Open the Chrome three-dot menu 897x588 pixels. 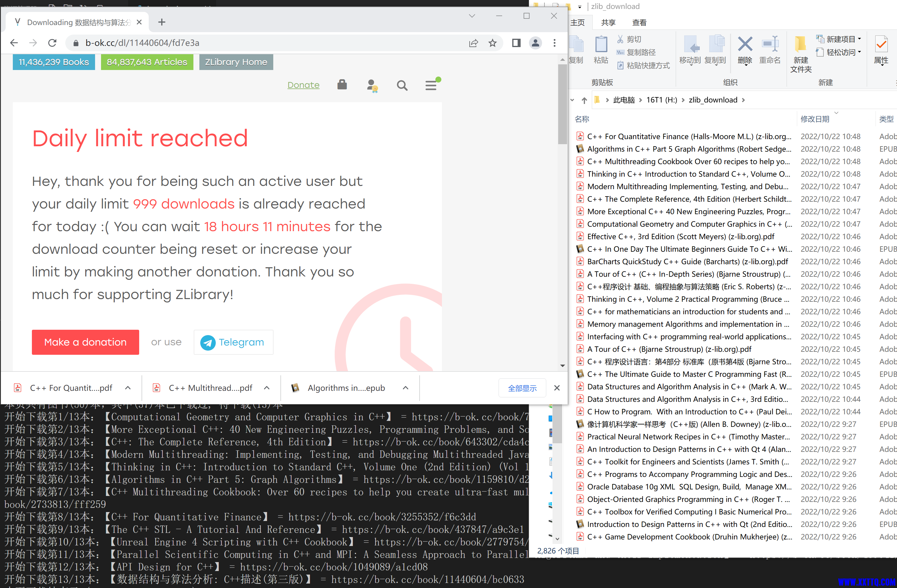pos(554,43)
